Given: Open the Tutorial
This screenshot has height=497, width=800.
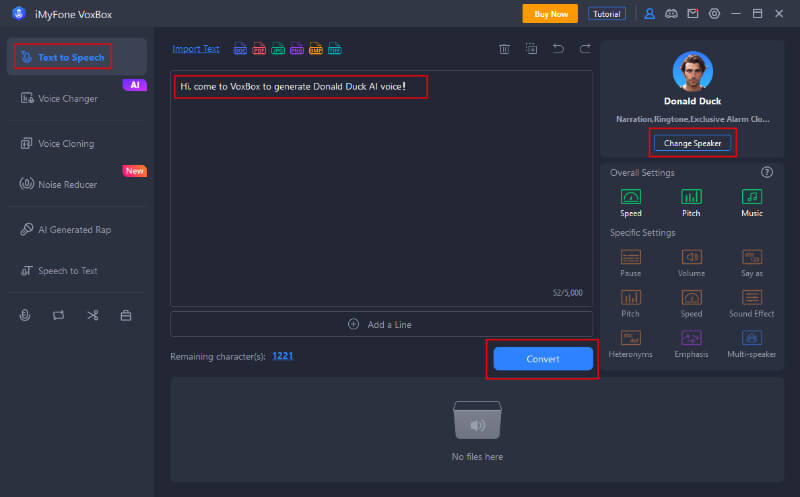Looking at the screenshot, I should 606,14.
